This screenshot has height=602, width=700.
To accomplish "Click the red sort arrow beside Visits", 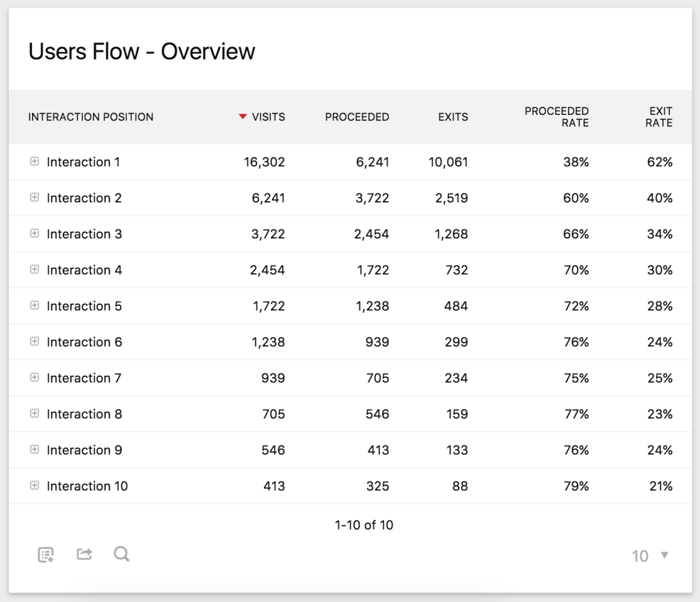I will [243, 117].
